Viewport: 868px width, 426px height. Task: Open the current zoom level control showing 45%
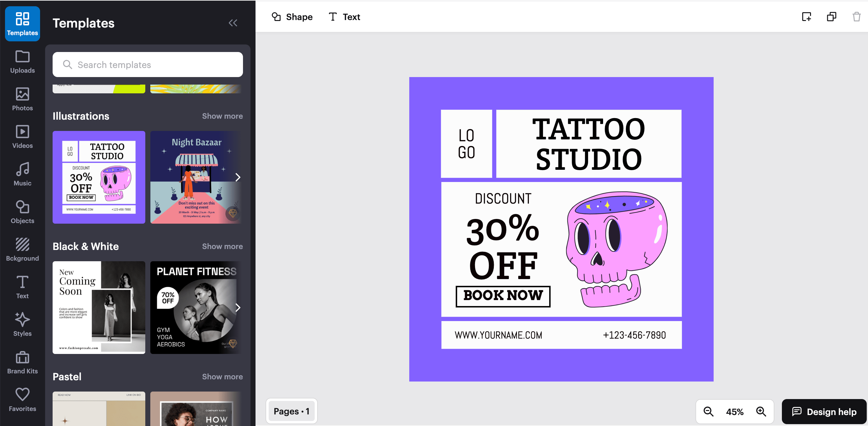(x=734, y=412)
